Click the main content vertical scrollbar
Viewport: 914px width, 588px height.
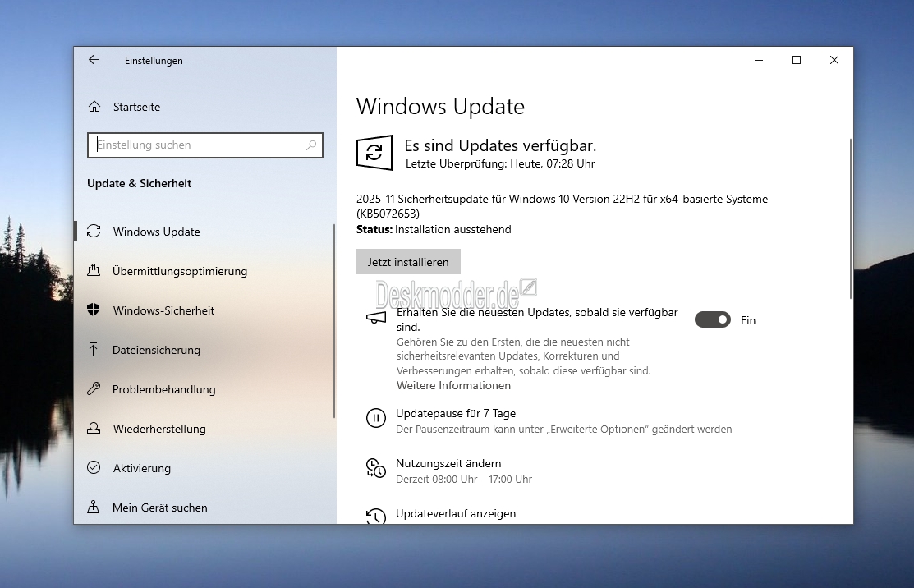coord(850,218)
